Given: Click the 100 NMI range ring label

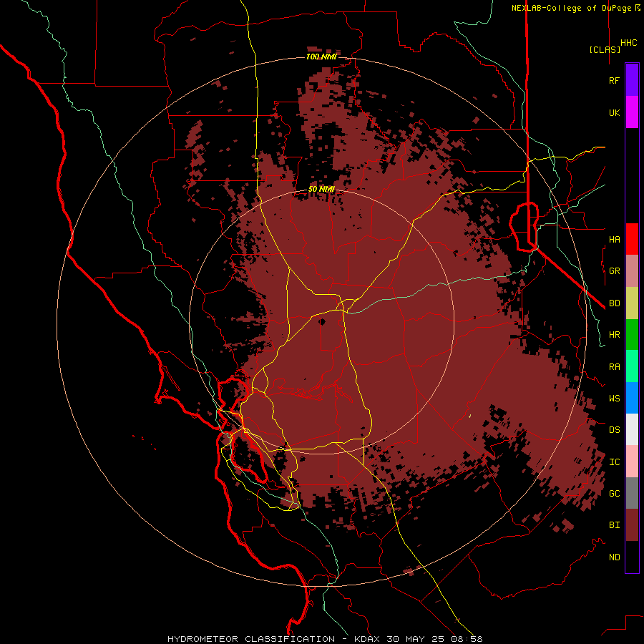Looking at the screenshot, I should 321,57.
